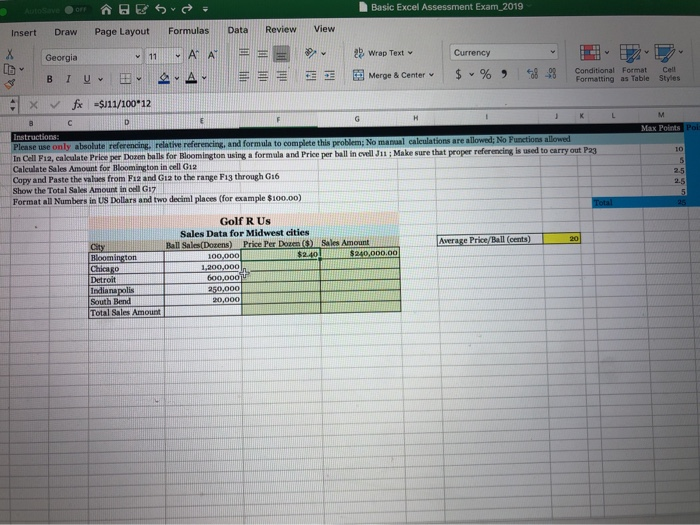The width and height of the screenshot is (700, 525).
Task: Select column G header
Action: [x=357, y=119]
